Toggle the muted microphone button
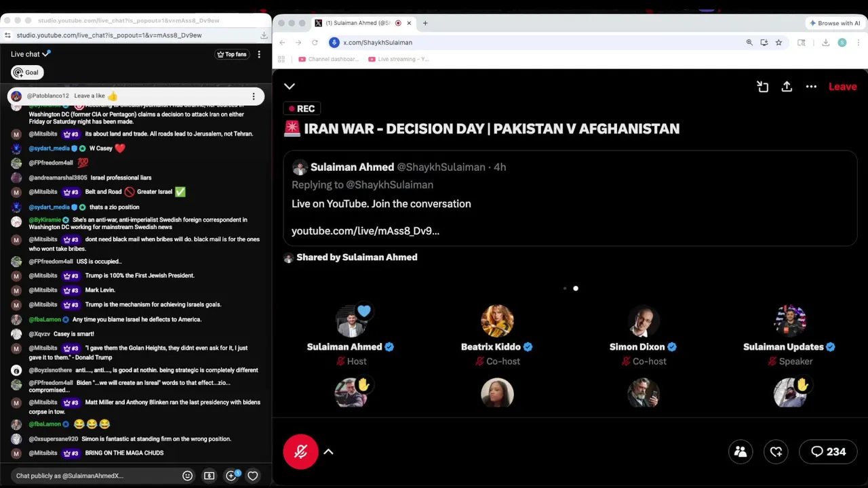The height and width of the screenshot is (488, 868). coord(300,451)
